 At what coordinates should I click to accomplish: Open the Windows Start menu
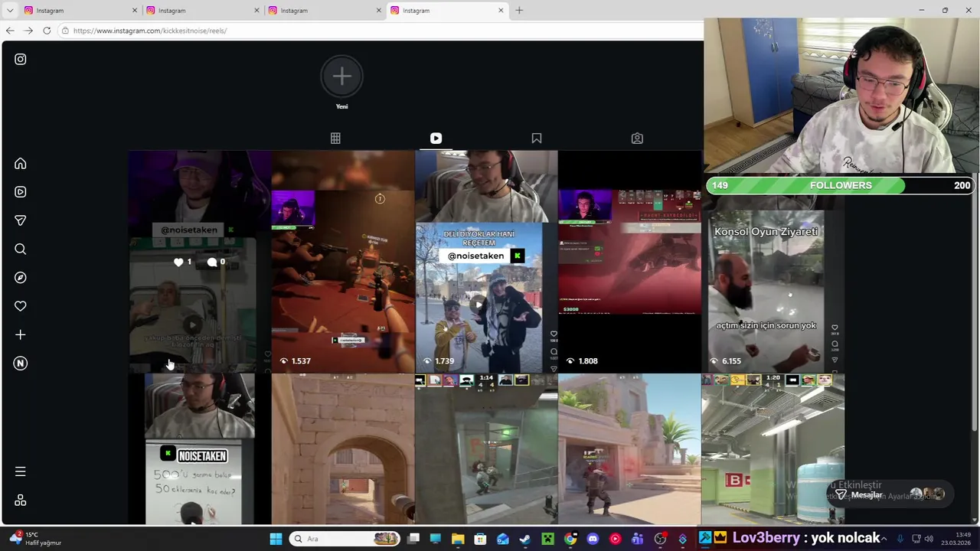pyautogui.click(x=276, y=539)
